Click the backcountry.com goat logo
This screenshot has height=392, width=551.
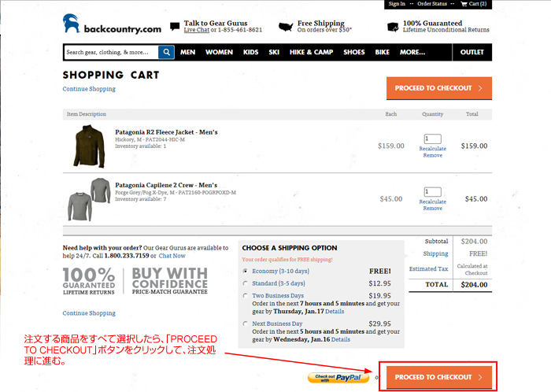coord(73,24)
